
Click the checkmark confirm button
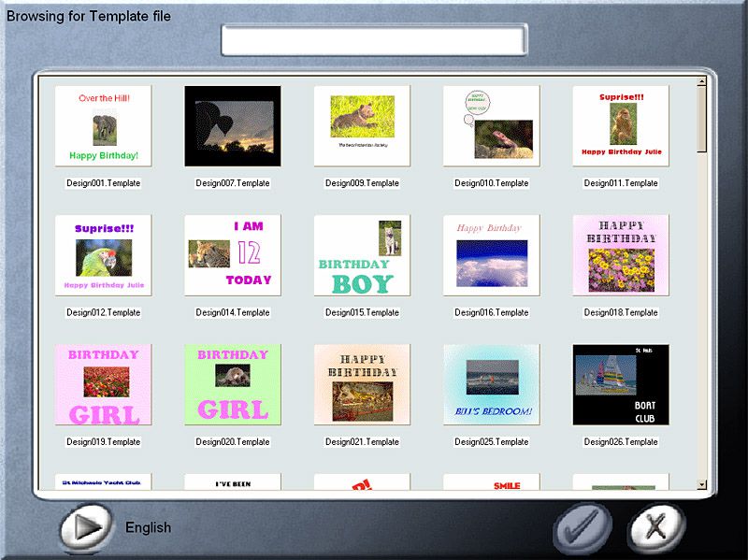click(x=583, y=528)
